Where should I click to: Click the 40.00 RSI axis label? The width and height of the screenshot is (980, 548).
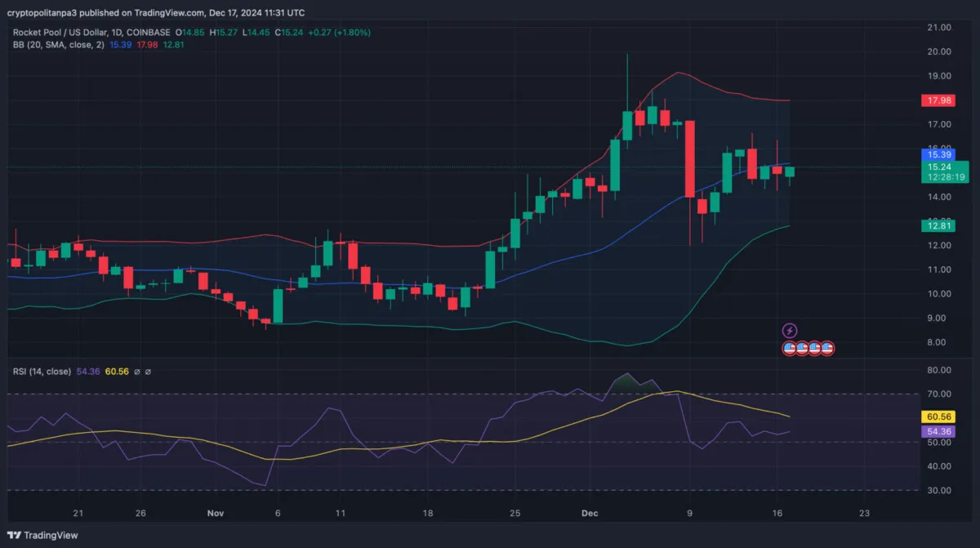939,466
